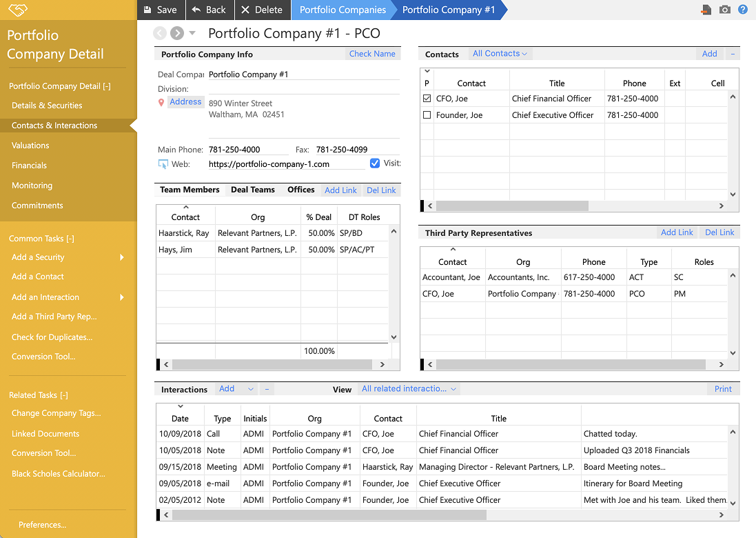Screen dimensions: 756x538
Task: Toggle primary checkbox for Founder, Joe
Action: 427,114
